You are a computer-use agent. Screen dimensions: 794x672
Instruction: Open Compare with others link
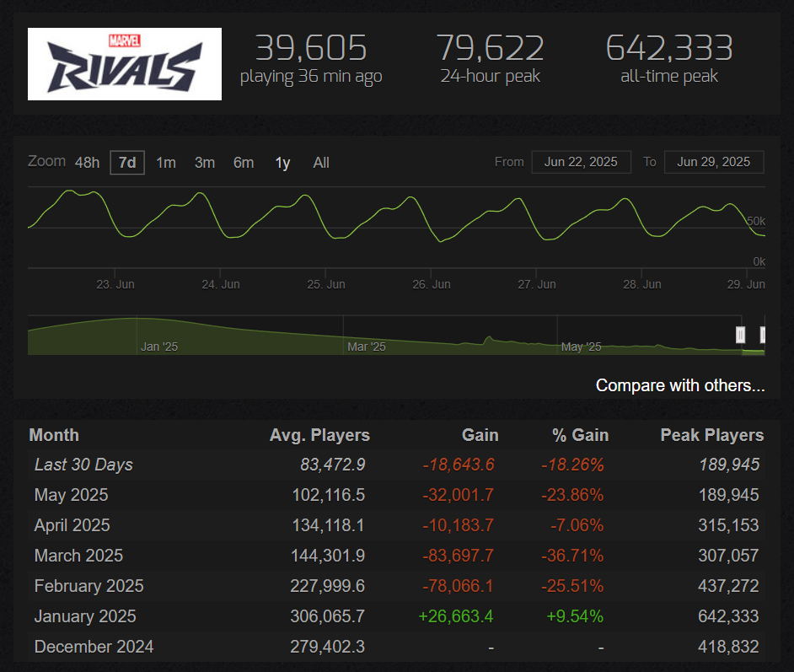click(680, 385)
